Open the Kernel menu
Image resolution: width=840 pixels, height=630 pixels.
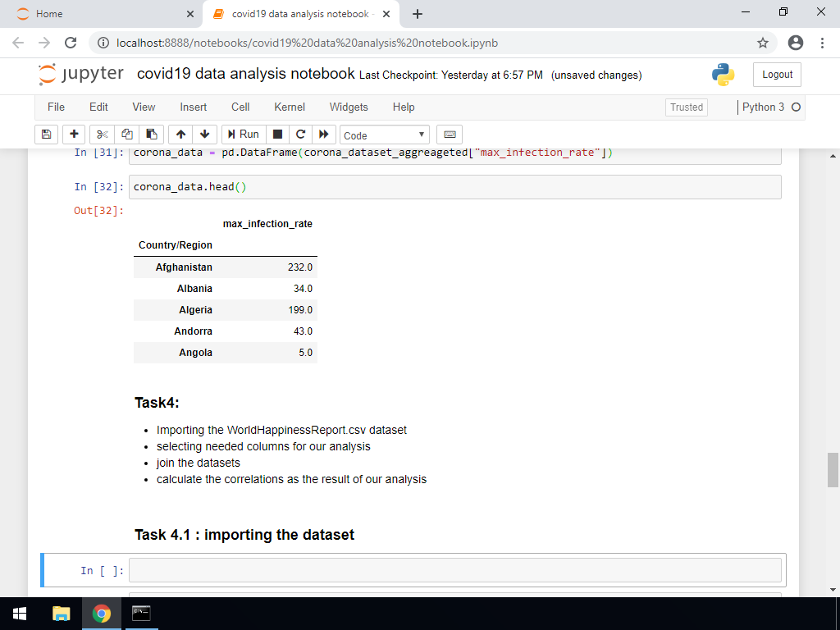tap(290, 107)
